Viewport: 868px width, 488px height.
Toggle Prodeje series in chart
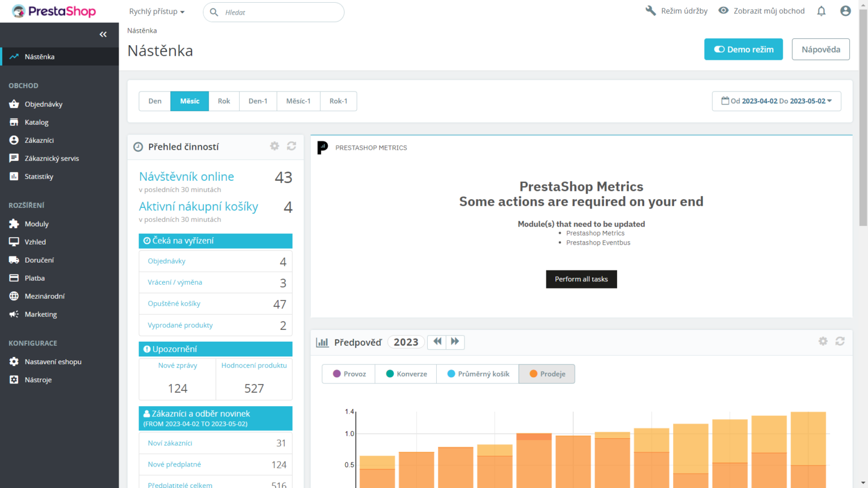click(x=546, y=374)
